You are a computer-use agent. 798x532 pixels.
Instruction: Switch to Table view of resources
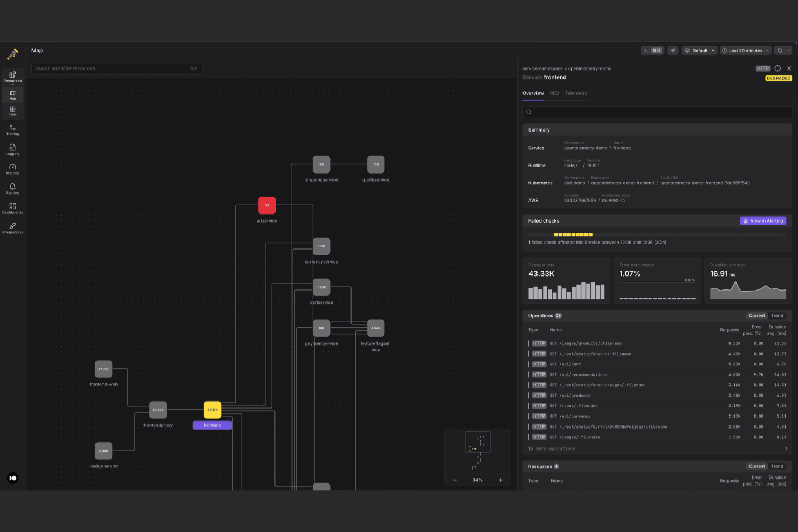tap(12, 110)
